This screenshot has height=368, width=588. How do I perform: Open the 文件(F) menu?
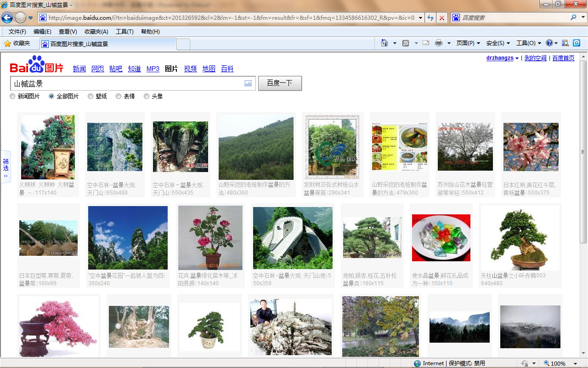point(17,32)
